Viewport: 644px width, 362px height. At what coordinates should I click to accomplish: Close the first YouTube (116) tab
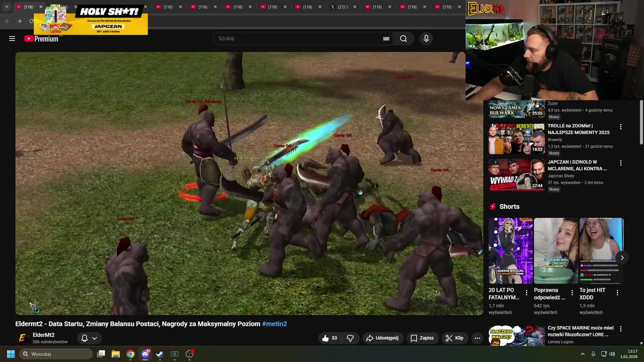[41, 7]
